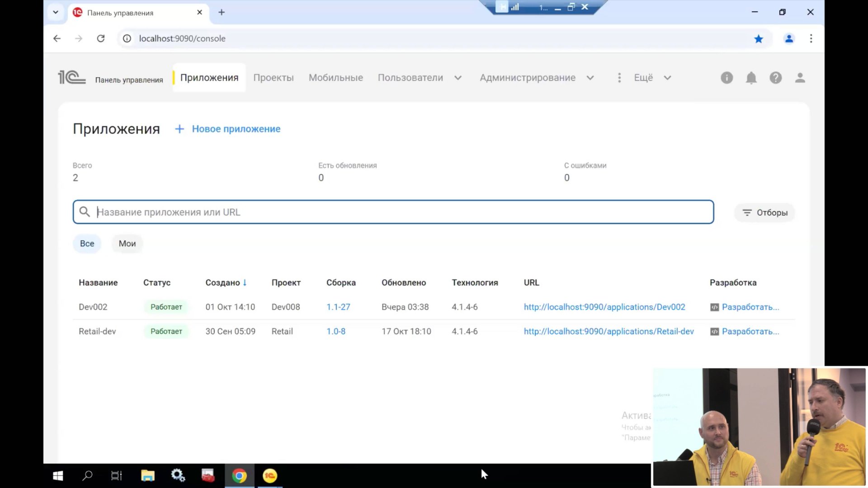
Task: Click the application name search field
Action: tap(393, 212)
